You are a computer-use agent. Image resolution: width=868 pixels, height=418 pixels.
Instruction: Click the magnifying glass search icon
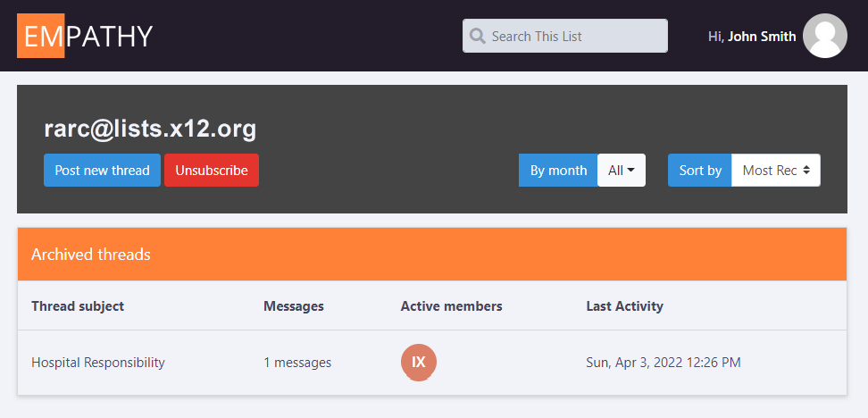click(x=478, y=36)
